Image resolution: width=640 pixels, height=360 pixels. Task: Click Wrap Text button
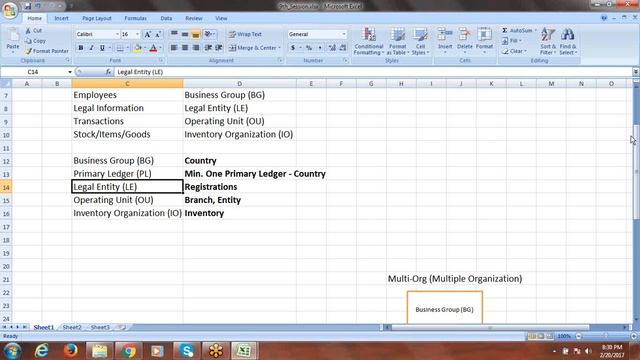click(x=245, y=34)
